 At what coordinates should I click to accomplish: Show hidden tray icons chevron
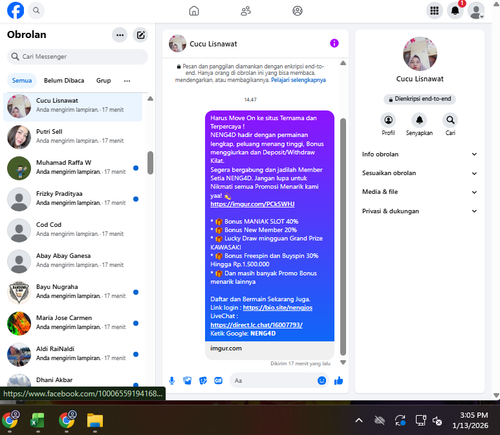click(359, 420)
